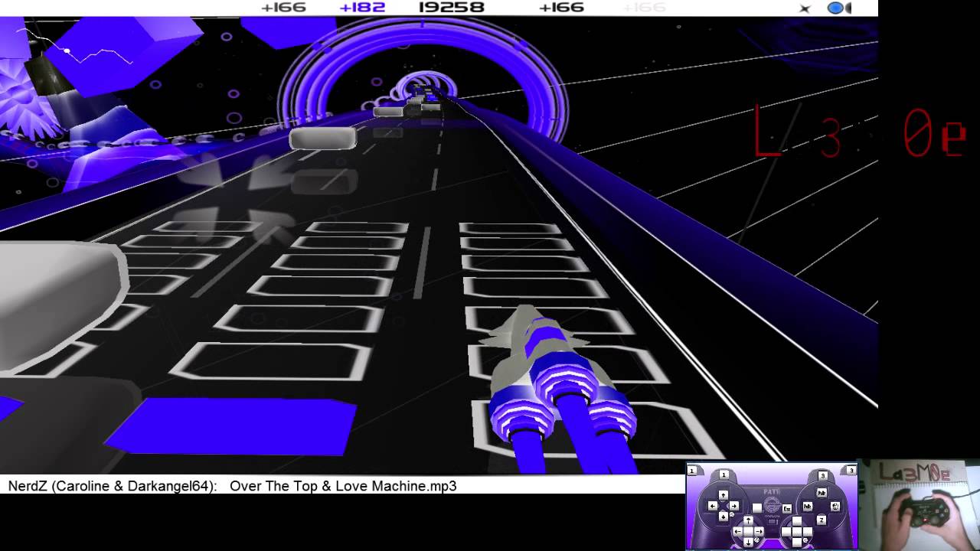The image size is (980, 551).
Task: Click the small star icon near score bar
Action: click(x=805, y=8)
